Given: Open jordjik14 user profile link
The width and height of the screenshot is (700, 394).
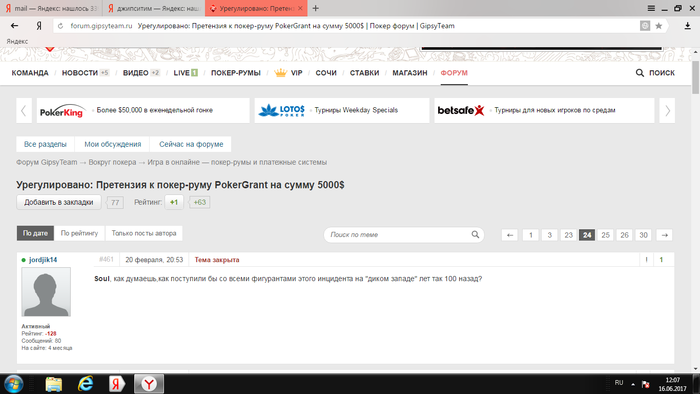Looking at the screenshot, I should [x=43, y=260].
